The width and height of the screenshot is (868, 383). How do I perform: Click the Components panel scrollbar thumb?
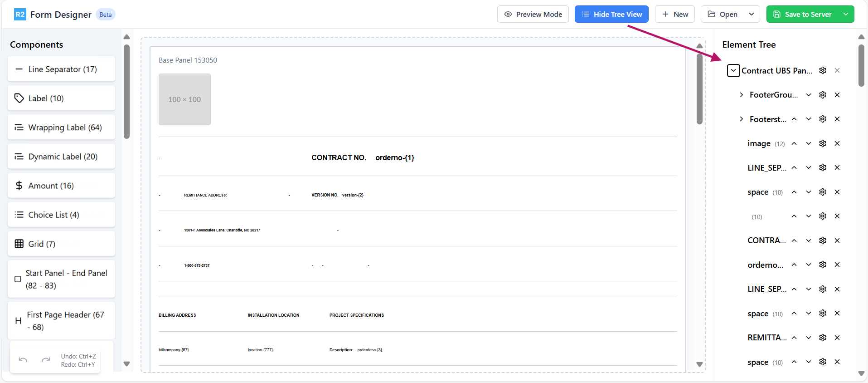127,91
